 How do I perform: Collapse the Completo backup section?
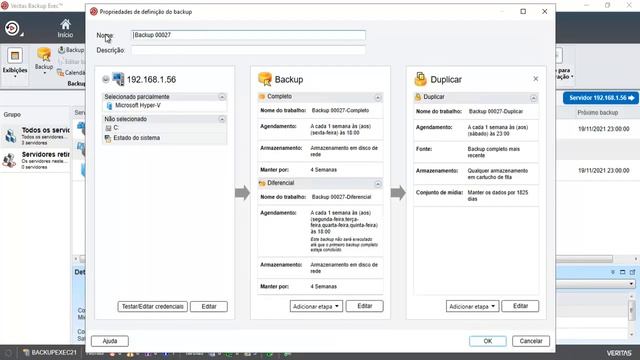coord(378,98)
